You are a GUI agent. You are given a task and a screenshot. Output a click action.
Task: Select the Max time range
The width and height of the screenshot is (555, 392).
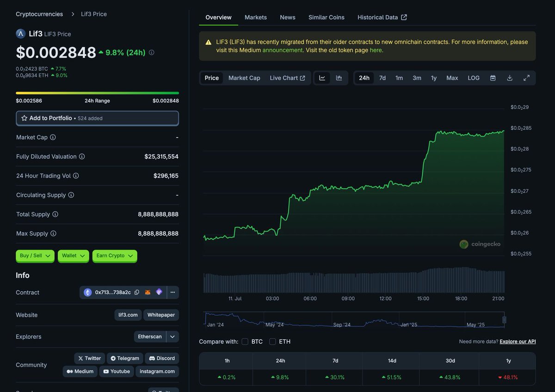(452, 78)
